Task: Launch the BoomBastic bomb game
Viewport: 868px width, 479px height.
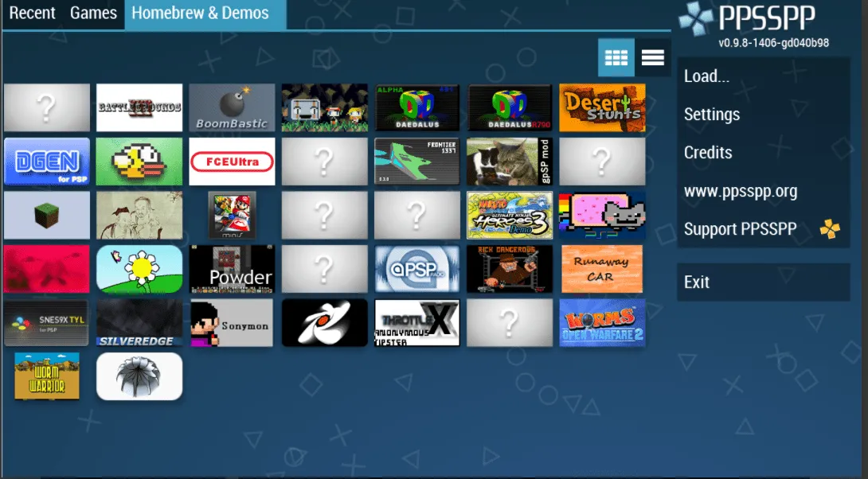Action: click(x=232, y=107)
